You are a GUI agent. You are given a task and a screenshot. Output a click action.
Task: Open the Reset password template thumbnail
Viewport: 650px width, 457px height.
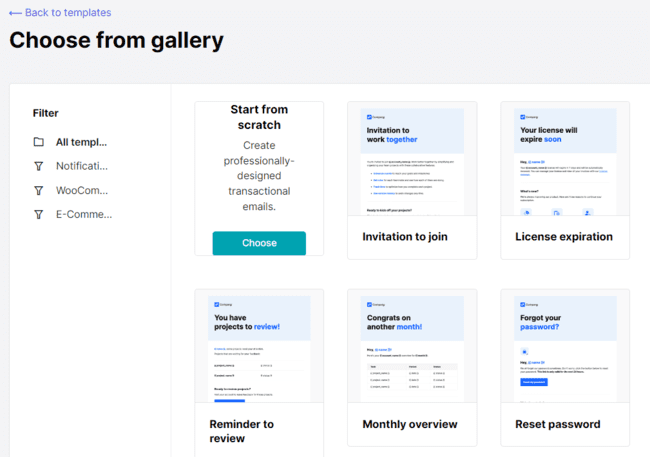[x=564, y=346]
